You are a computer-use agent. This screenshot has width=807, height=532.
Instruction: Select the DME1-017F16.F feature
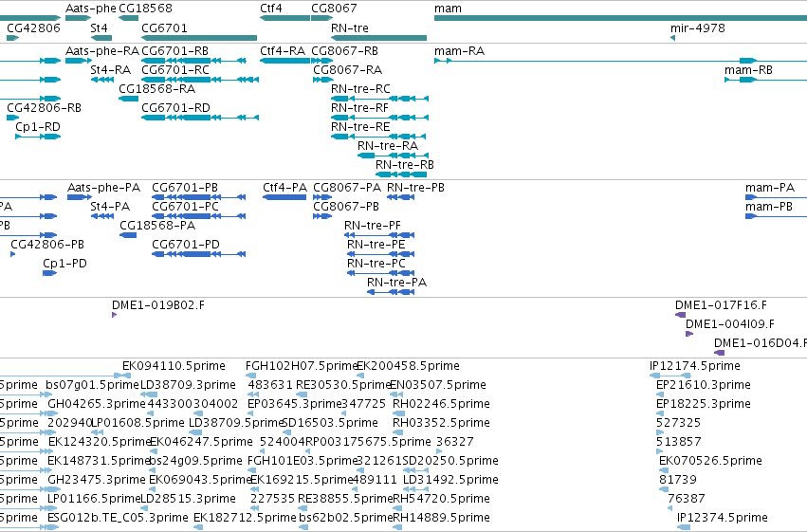[680, 316]
